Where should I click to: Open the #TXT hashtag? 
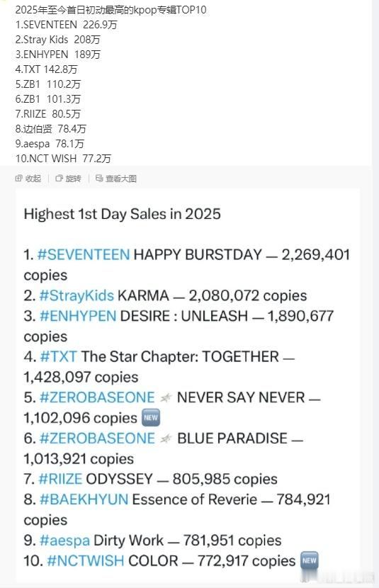click(x=59, y=356)
